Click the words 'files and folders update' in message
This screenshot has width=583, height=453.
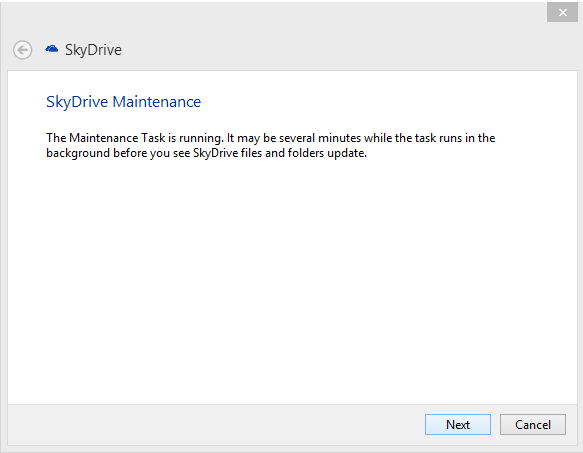[303, 153]
